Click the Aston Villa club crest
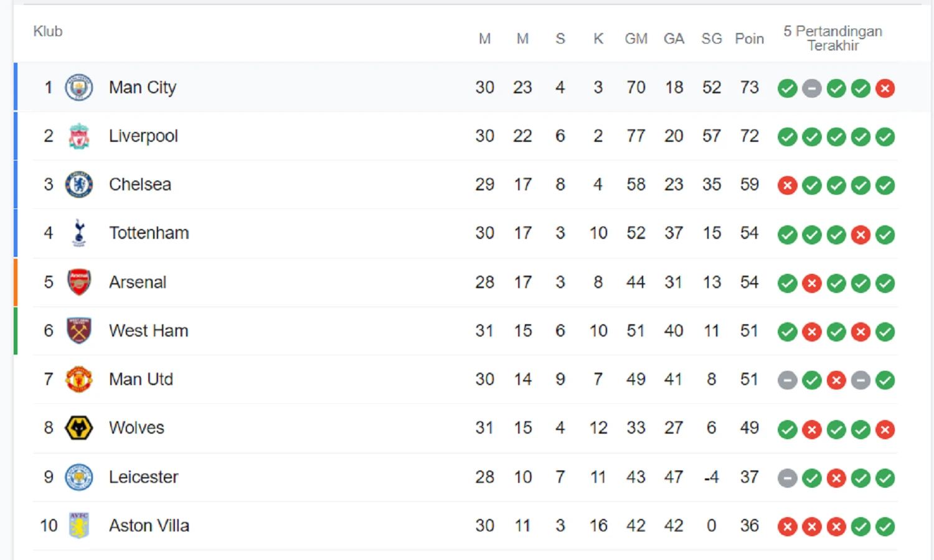Image resolution: width=934 pixels, height=560 pixels. [78, 525]
